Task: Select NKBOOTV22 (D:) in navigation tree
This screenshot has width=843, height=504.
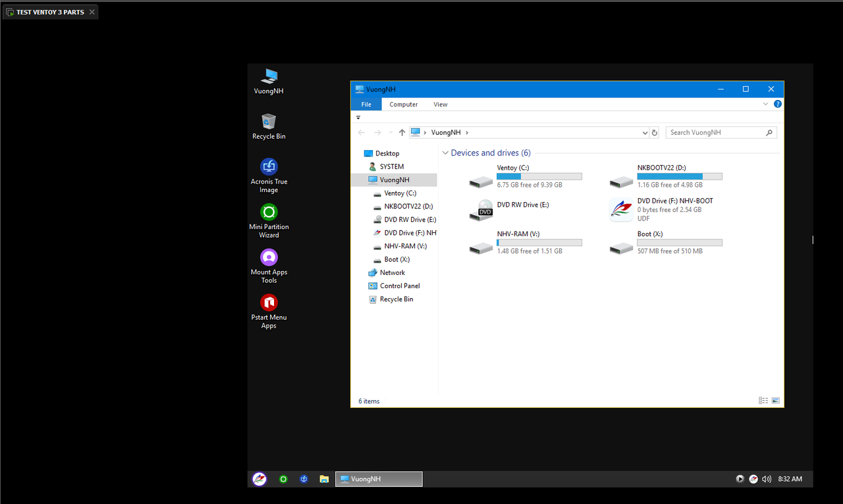Action: [x=404, y=207]
